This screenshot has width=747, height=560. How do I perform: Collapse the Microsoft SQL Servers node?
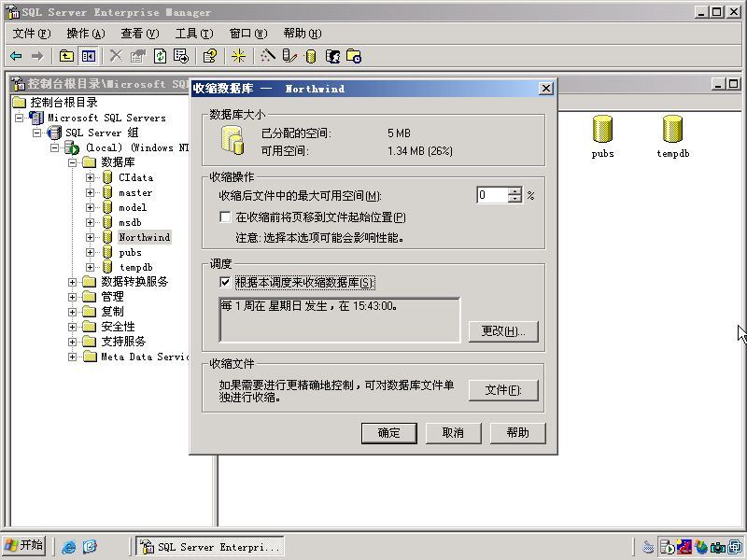[x=19, y=118]
